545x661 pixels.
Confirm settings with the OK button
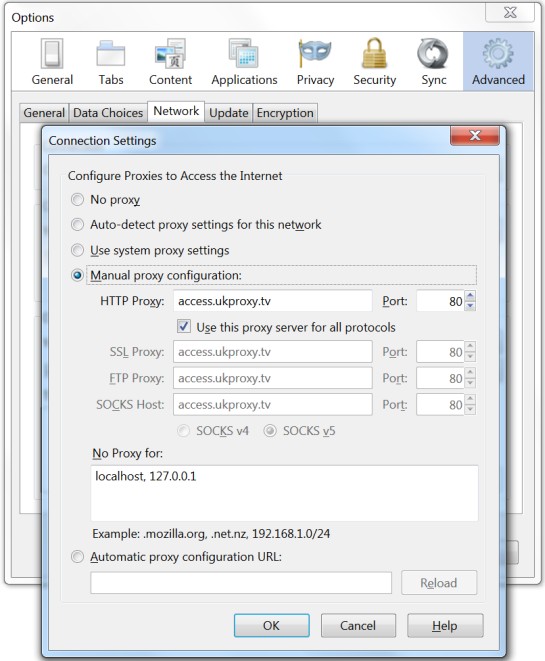coord(271,625)
